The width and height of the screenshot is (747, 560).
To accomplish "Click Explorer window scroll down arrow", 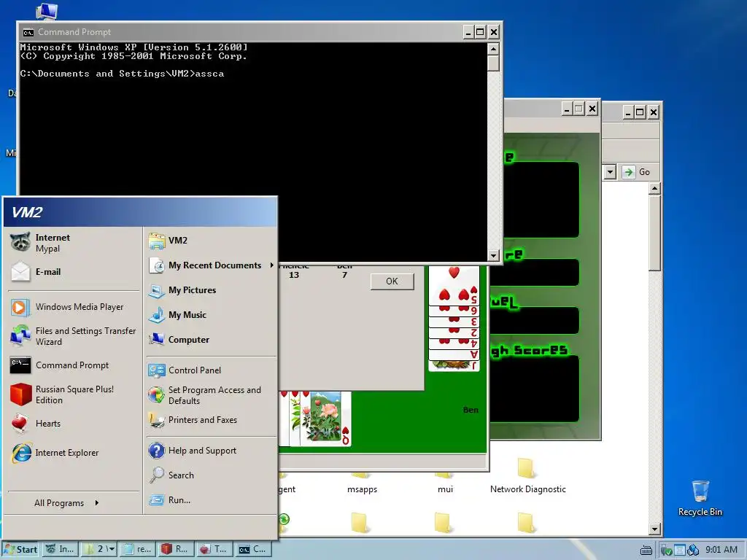I will coord(654,529).
